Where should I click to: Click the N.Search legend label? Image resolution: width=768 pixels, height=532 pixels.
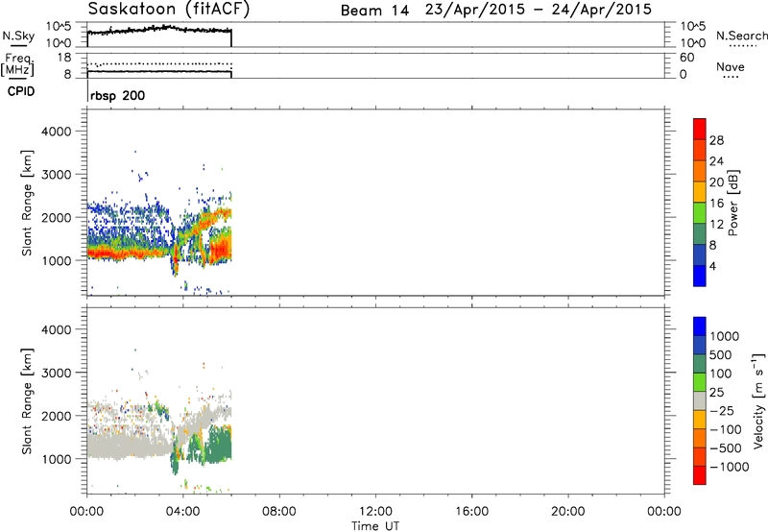741,36
